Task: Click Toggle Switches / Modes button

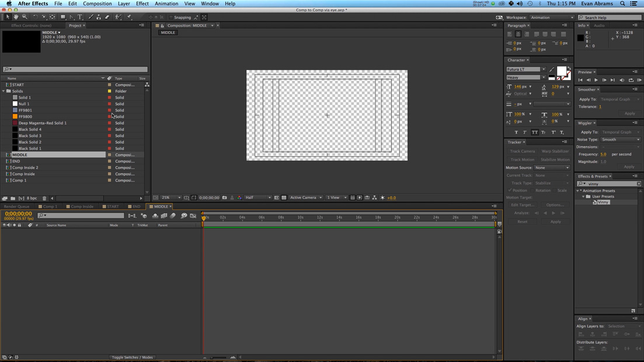Action: click(133, 357)
